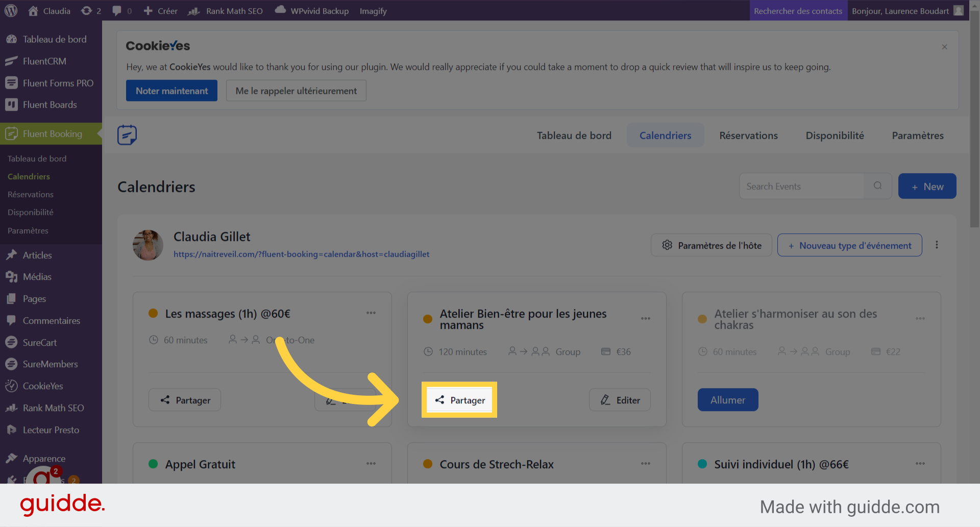Open the updates icon showing 2
This screenshot has height=527, width=980.
coord(91,11)
